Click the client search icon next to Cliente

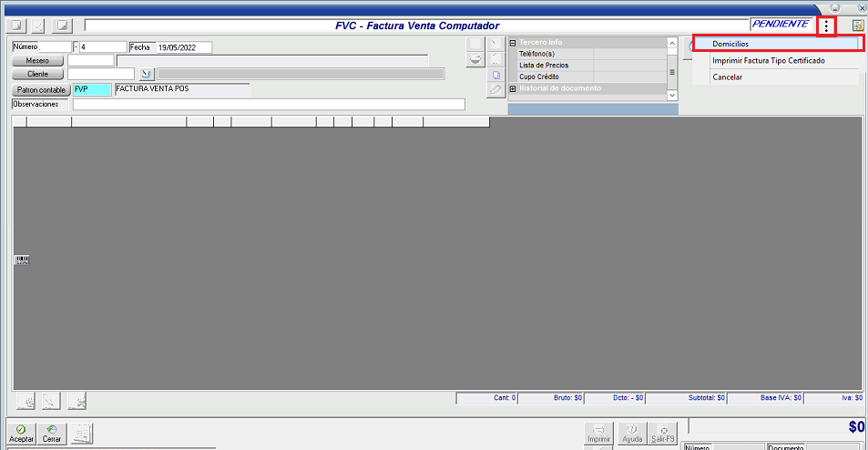146,74
